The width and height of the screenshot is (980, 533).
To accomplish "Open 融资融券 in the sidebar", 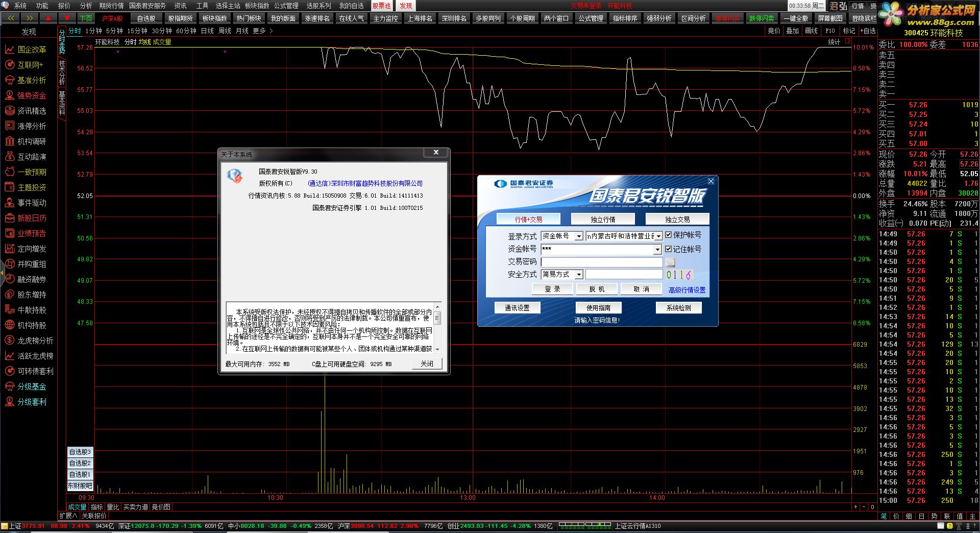I will [x=26, y=279].
